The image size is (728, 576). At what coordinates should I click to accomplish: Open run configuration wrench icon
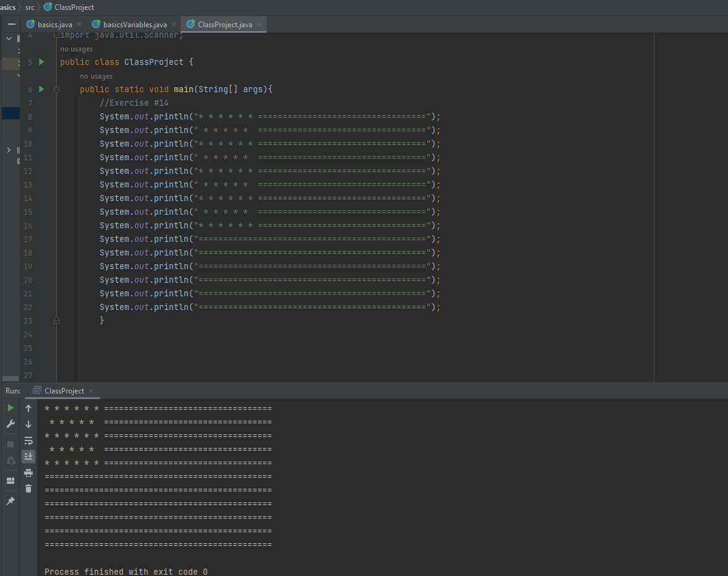point(11,424)
